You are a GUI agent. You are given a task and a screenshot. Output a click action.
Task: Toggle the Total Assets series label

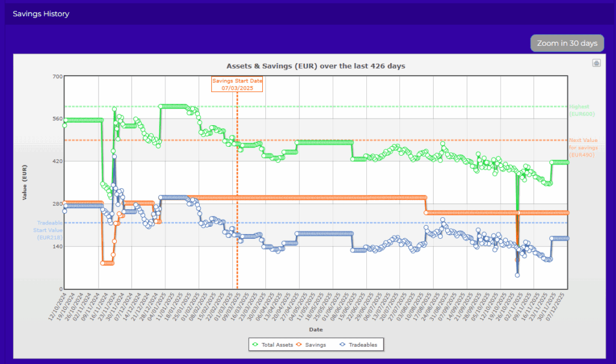pyautogui.click(x=277, y=345)
